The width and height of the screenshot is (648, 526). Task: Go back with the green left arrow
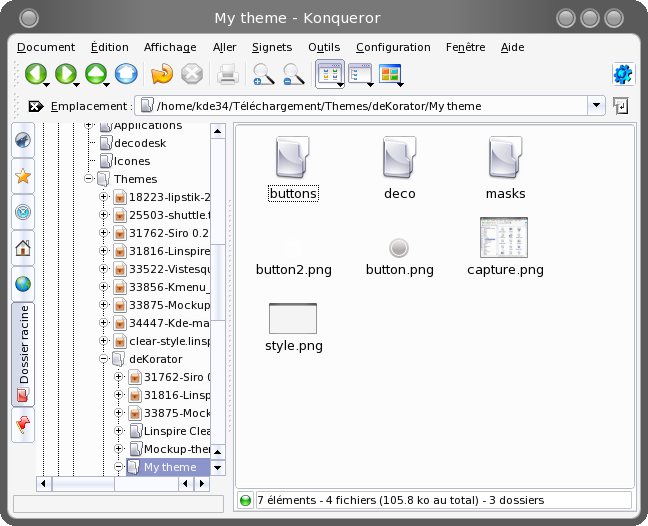35,74
